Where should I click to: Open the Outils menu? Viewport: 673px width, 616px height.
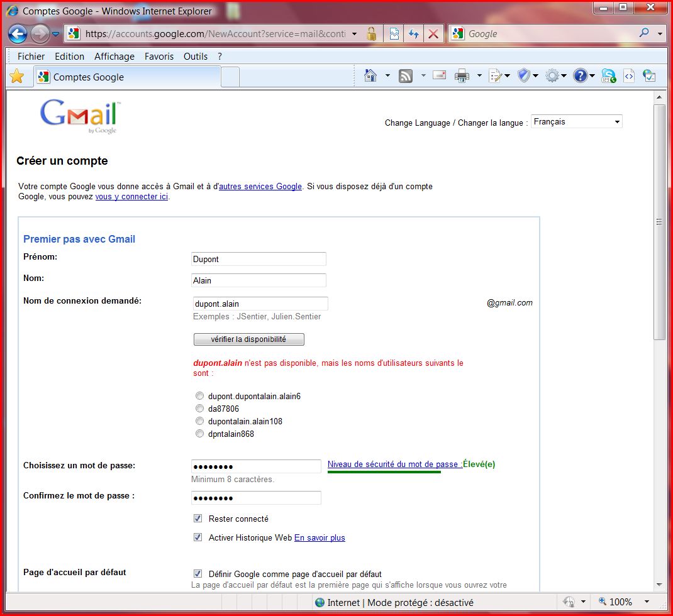(195, 56)
